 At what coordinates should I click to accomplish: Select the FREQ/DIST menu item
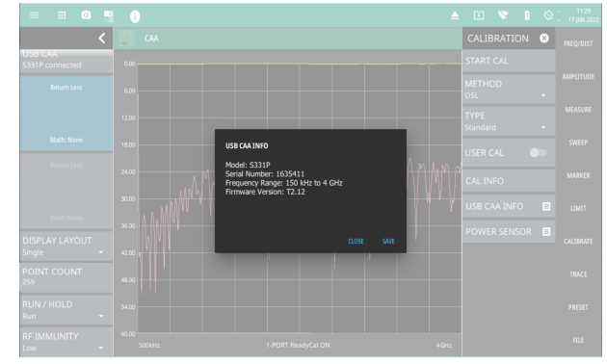[578, 43]
